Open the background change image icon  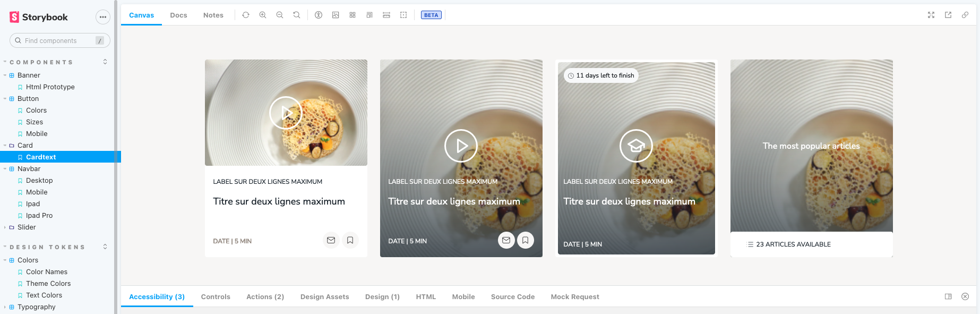click(x=336, y=15)
